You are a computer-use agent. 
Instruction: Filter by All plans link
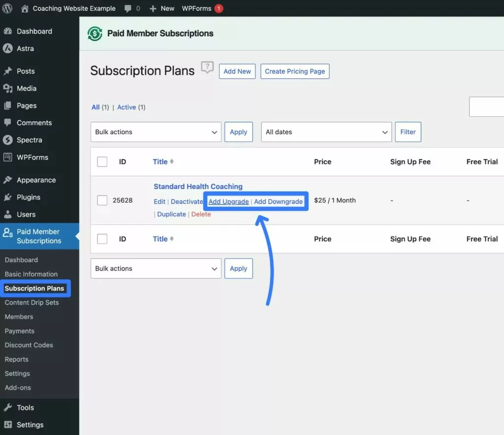(95, 107)
